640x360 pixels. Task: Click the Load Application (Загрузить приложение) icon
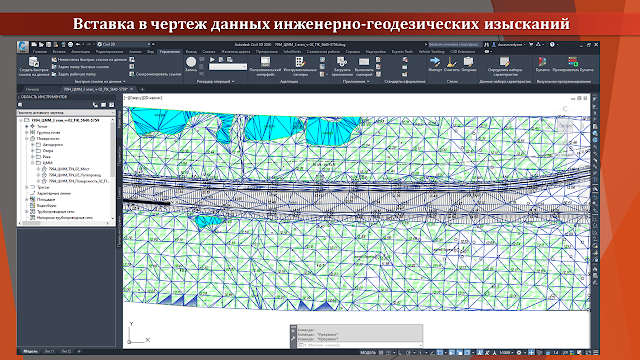click(x=342, y=62)
